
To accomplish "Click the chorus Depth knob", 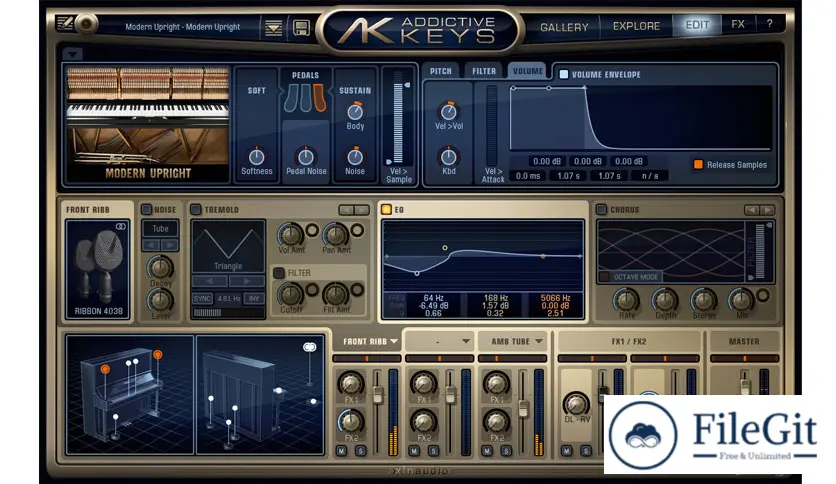I will click(665, 301).
